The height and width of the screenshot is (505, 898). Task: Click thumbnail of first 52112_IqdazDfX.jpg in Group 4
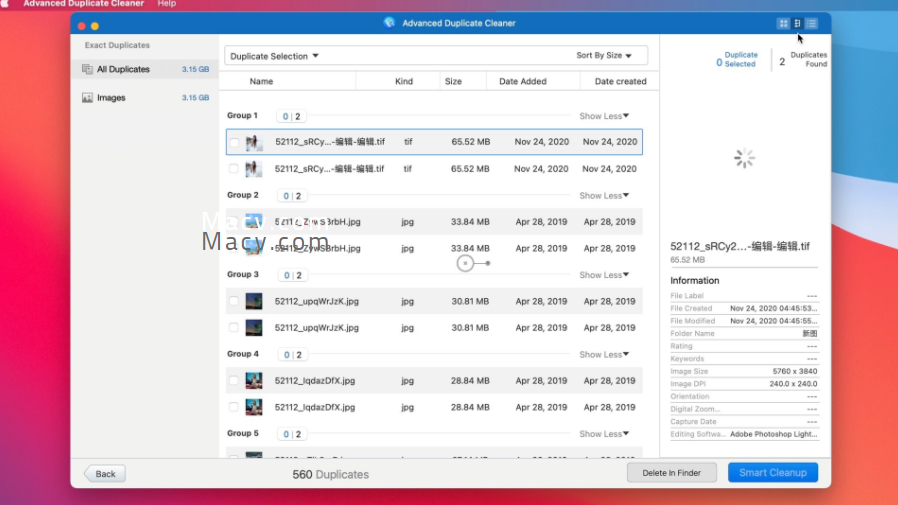tap(254, 381)
